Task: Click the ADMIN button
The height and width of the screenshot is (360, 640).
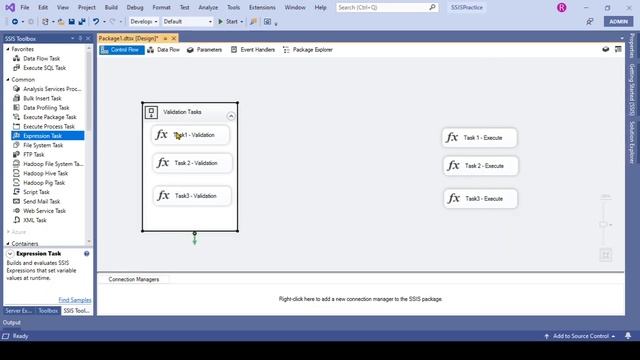Action: (x=618, y=22)
